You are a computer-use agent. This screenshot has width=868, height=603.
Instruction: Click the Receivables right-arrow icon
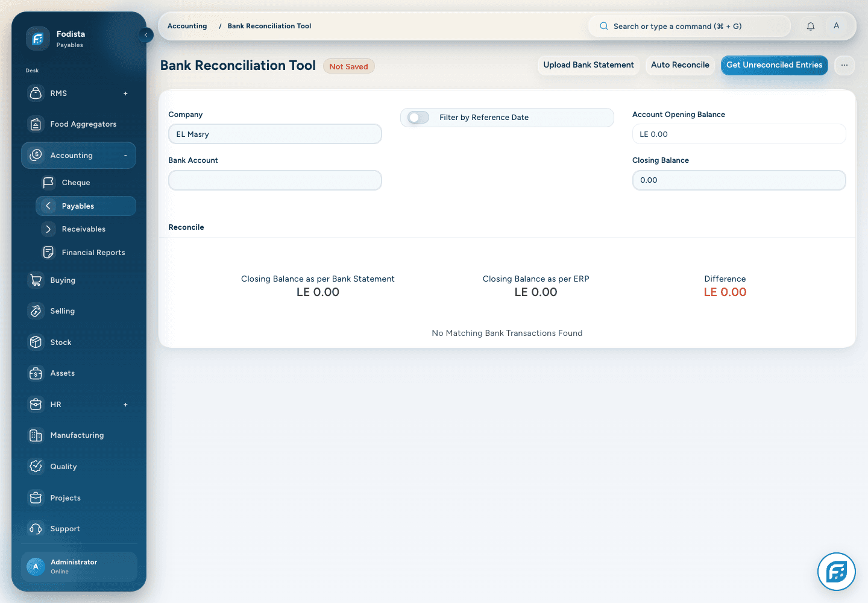coord(48,229)
